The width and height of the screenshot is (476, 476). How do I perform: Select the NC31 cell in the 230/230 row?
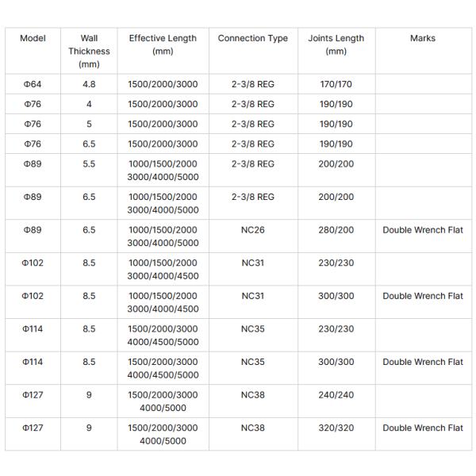252,263
